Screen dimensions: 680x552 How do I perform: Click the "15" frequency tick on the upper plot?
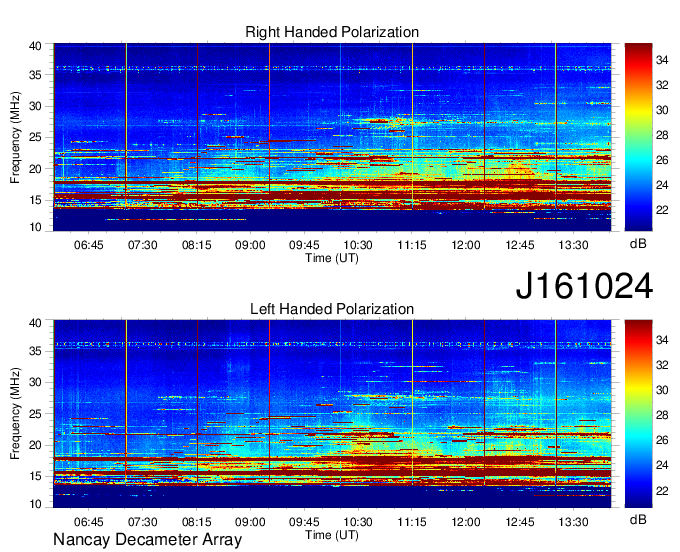(35, 200)
